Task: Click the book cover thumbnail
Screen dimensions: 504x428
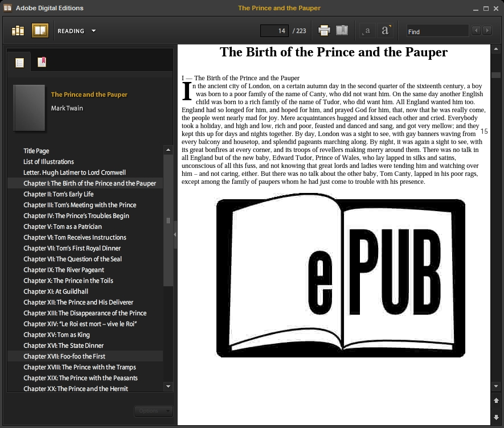Action: [x=29, y=108]
